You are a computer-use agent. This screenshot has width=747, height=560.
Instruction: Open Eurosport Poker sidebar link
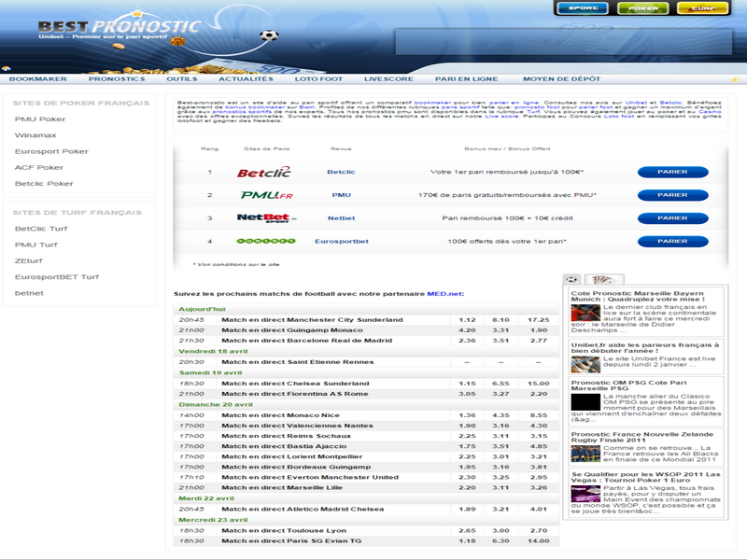[51, 151]
